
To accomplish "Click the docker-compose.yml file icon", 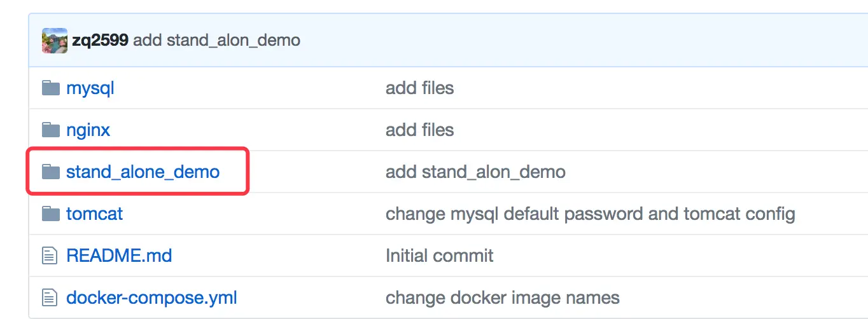I will 50,297.
